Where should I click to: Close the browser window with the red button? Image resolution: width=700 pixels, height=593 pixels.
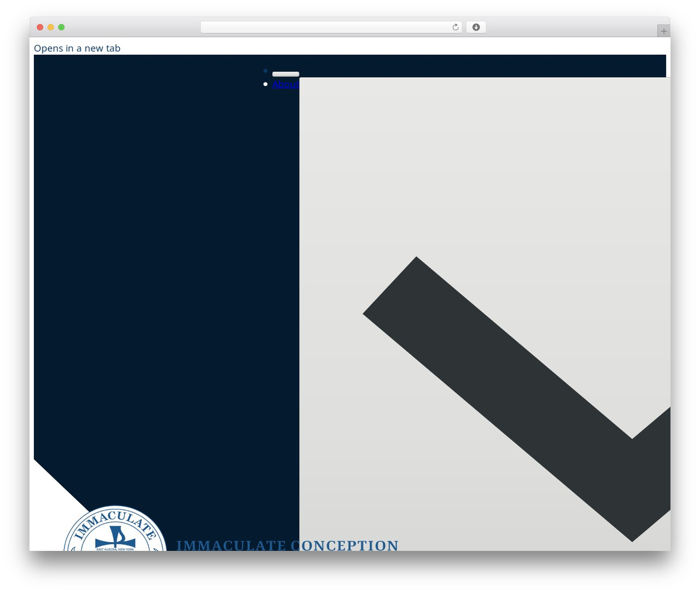(40, 27)
